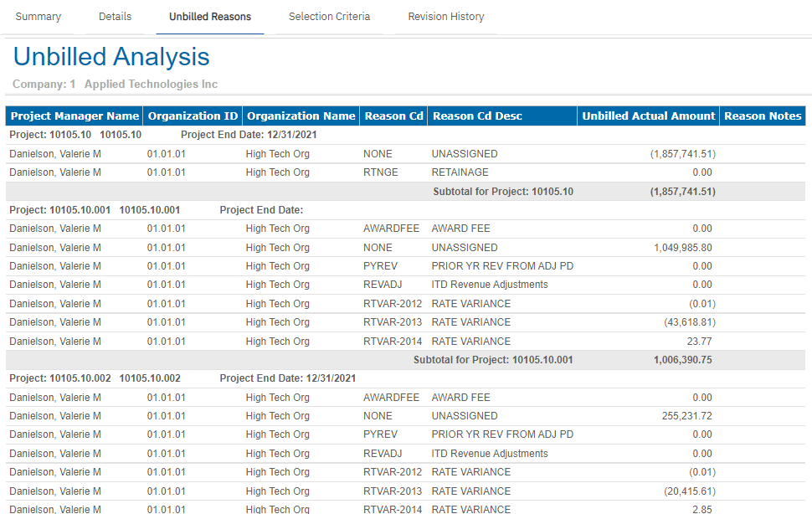Open the Details tab

click(x=115, y=17)
